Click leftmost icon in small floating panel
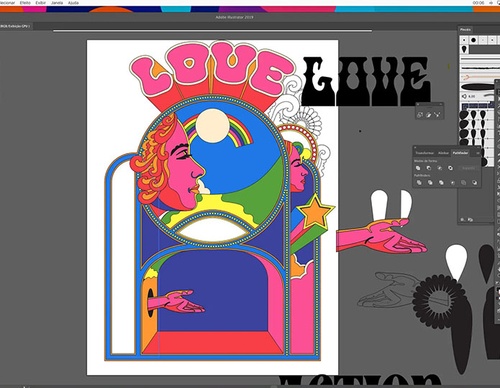500x388 pixels. (420, 115)
